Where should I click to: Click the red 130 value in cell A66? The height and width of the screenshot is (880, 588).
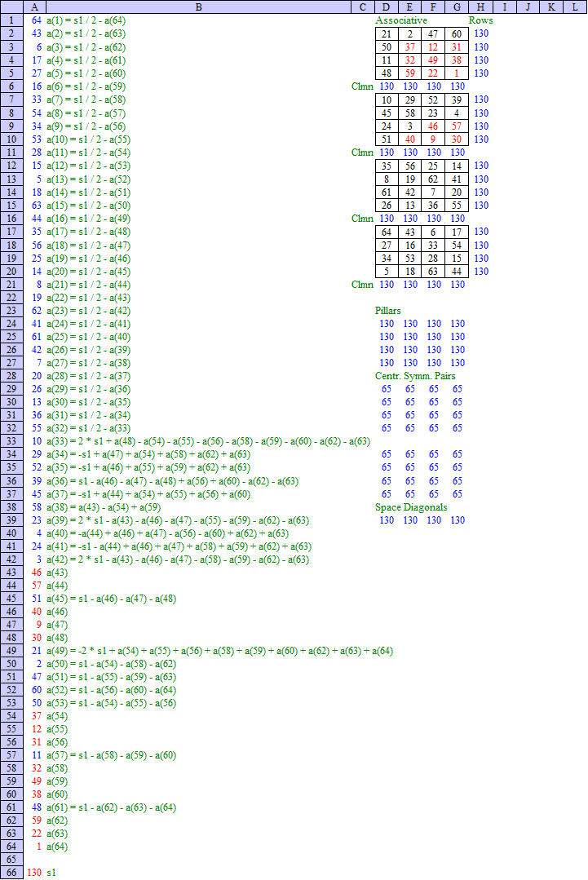34,873
